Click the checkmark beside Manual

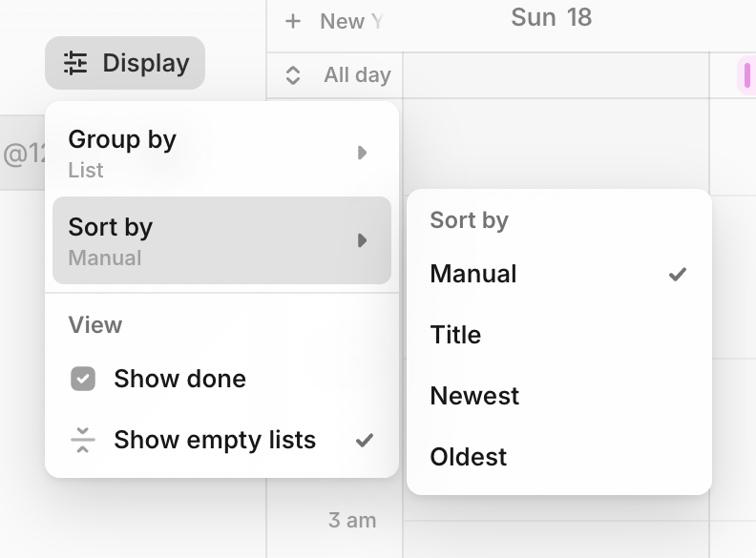pos(678,274)
